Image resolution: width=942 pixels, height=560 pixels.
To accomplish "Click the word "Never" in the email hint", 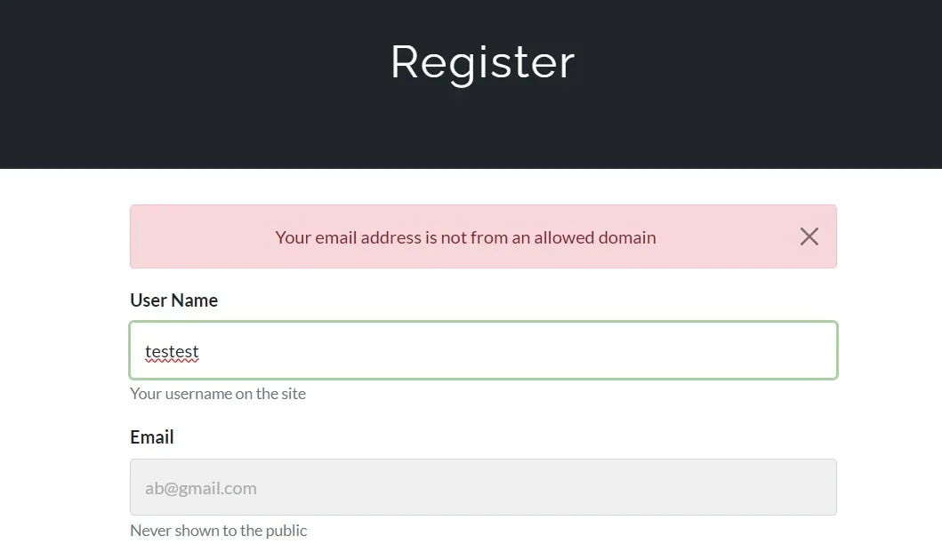I will click(150, 531).
